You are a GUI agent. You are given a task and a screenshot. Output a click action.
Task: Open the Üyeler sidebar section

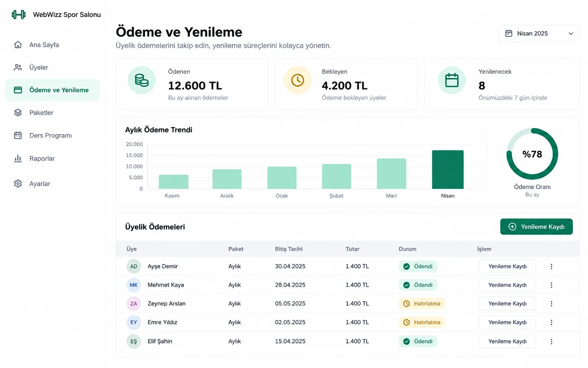[53, 68]
